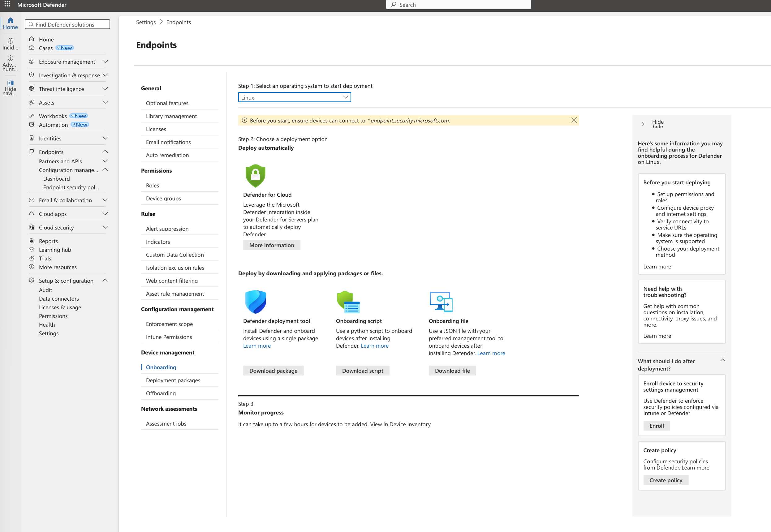Expand Threat intelligence section
The image size is (771, 532).
105,89
